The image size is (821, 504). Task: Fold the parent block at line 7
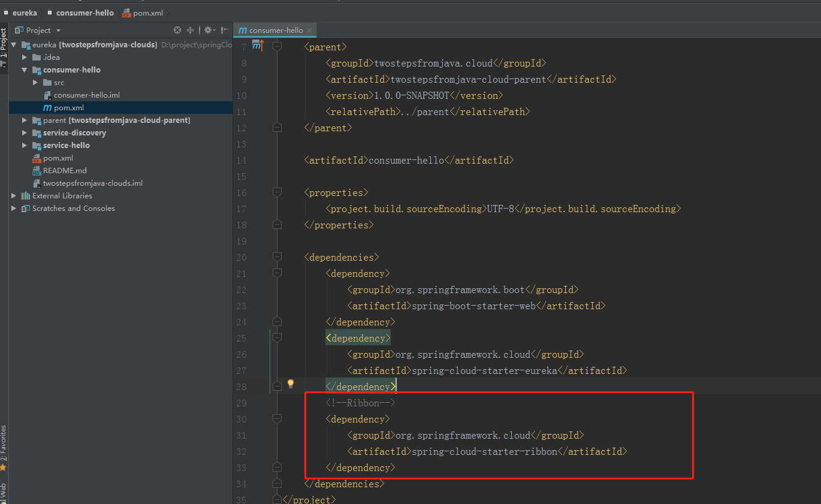coord(277,46)
